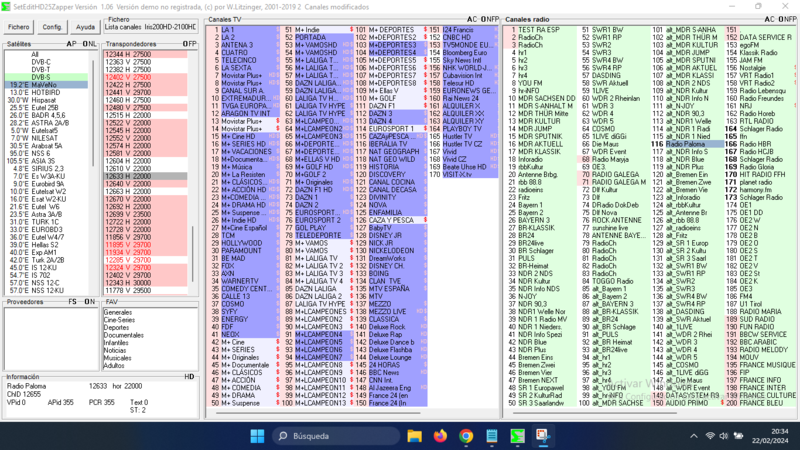Select TV channel Al Jazeera Eng
The width and height of the screenshot is (800, 450).
[x=391, y=388]
